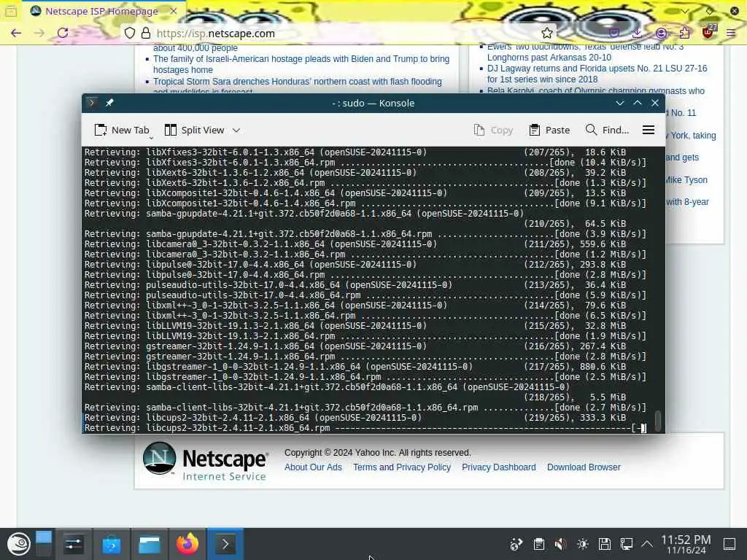
Task: Click the Konsole window menu icon
Action: pos(92,103)
